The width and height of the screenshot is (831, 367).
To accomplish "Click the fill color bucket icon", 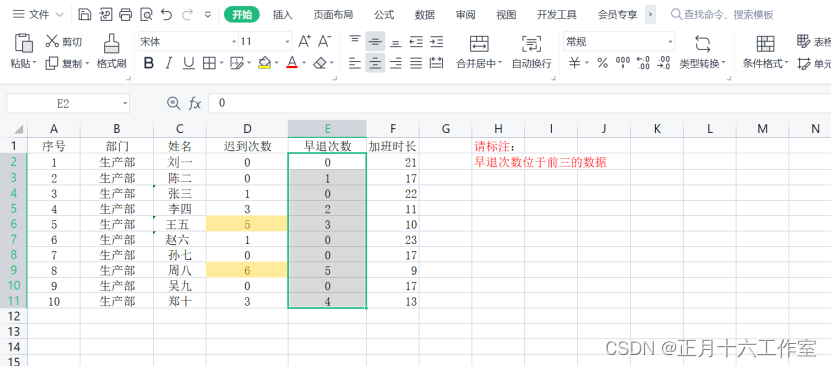I will [264, 64].
